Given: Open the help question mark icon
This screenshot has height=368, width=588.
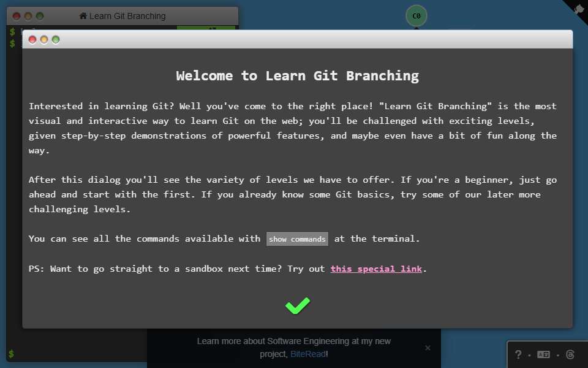Looking at the screenshot, I should [518, 355].
